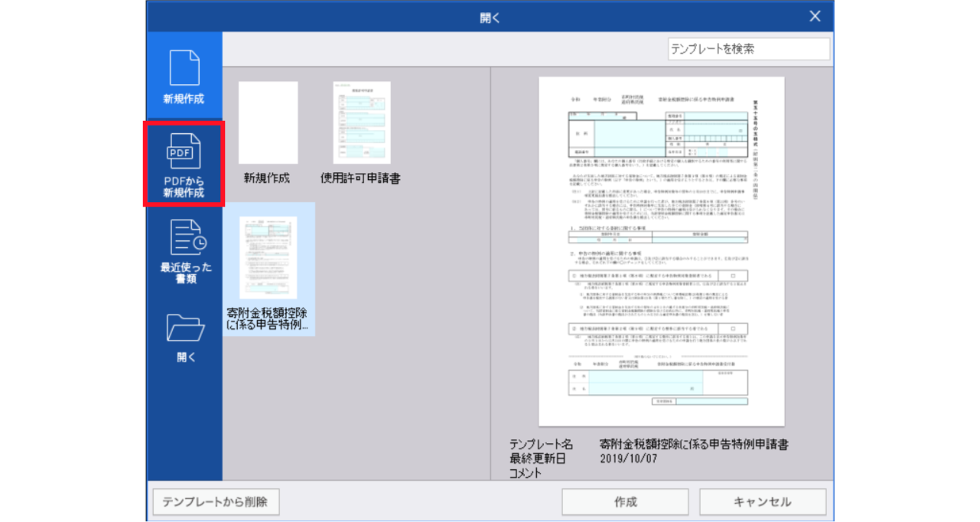Click the テンプレートを検索 search field
The height and width of the screenshot is (522, 980).
pyautogui.click(x=748, y=49)
